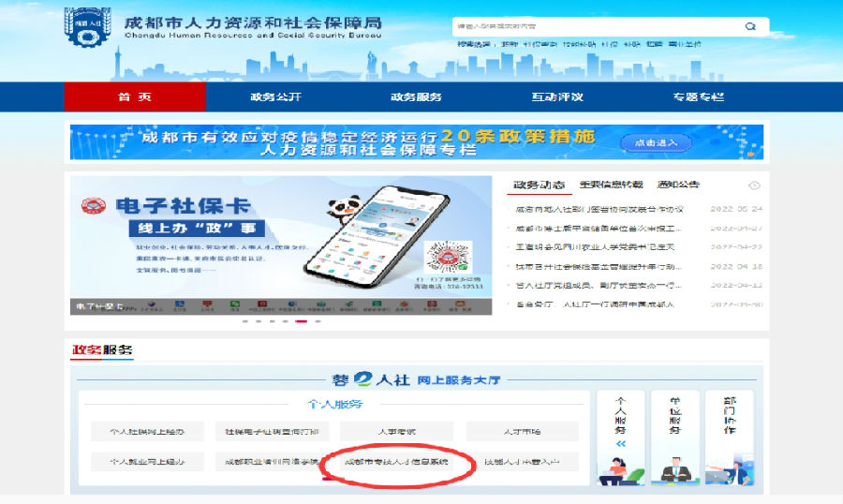Click the QR code on the 电子社保卡 banner
The height and width of the screenshot is (504, 843).
click(449, 258)
